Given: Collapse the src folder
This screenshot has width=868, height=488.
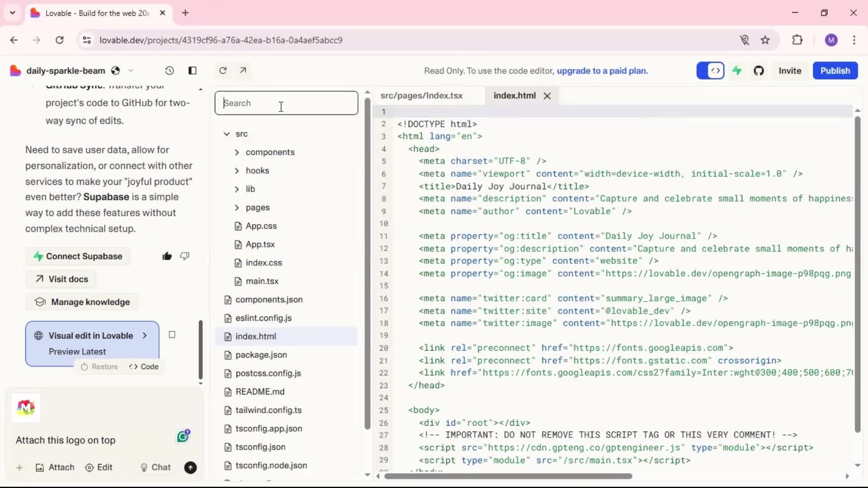Looking at the screenshot, I should 227,134.
